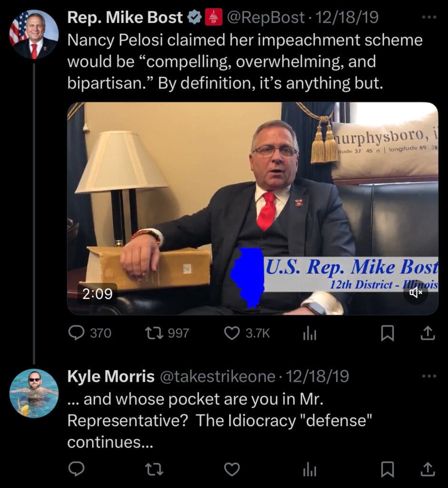This screenshot has width=448, height=488.
Task: View analytics for Kyle Morris's reply
Action: [309, 470]
